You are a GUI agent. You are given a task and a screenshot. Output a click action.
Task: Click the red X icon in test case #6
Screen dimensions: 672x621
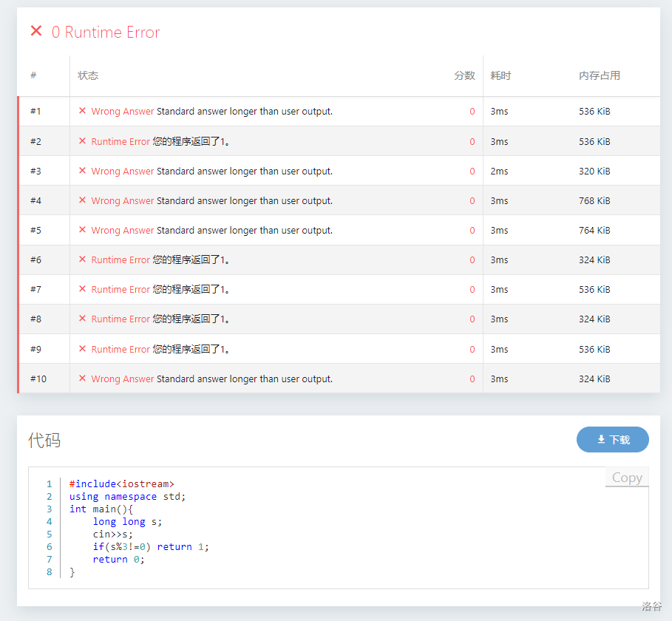(x=82, y=259)
